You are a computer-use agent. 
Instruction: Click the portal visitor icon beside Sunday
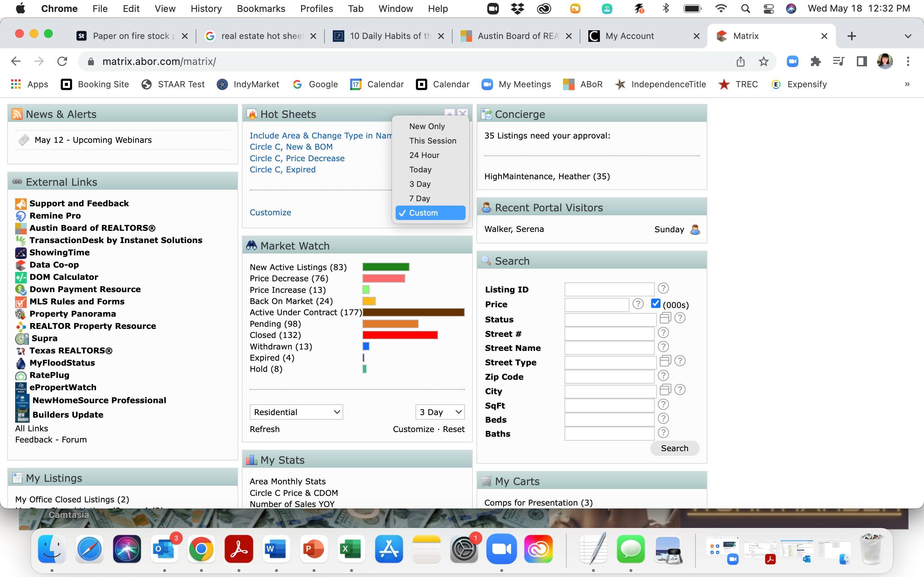click(x=695, y=229)
